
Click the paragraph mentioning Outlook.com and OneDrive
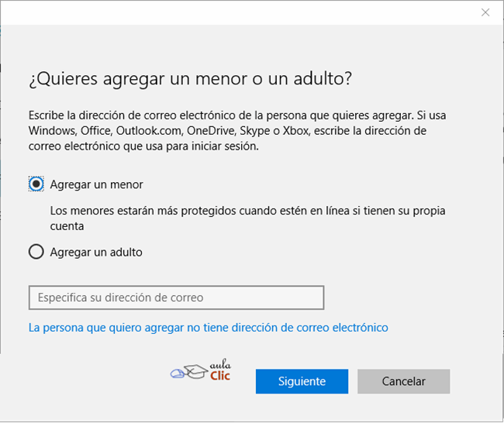(x=237, y=131)
